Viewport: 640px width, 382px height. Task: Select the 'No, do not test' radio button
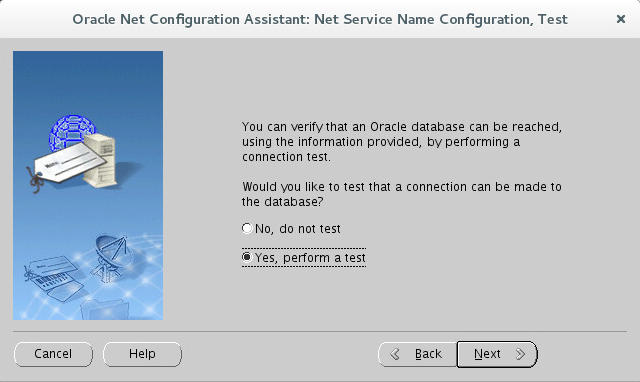tap(247, 228)
